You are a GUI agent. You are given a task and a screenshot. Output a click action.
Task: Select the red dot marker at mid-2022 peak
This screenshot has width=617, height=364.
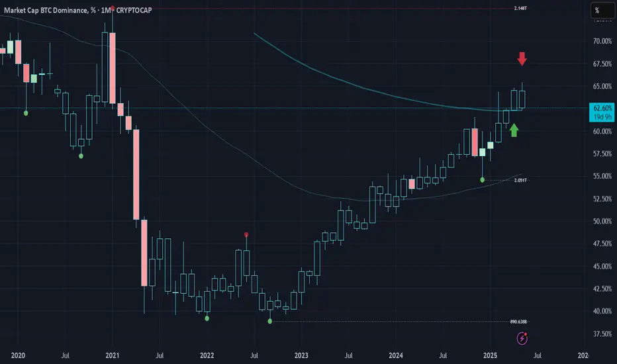tap(246, 235)
